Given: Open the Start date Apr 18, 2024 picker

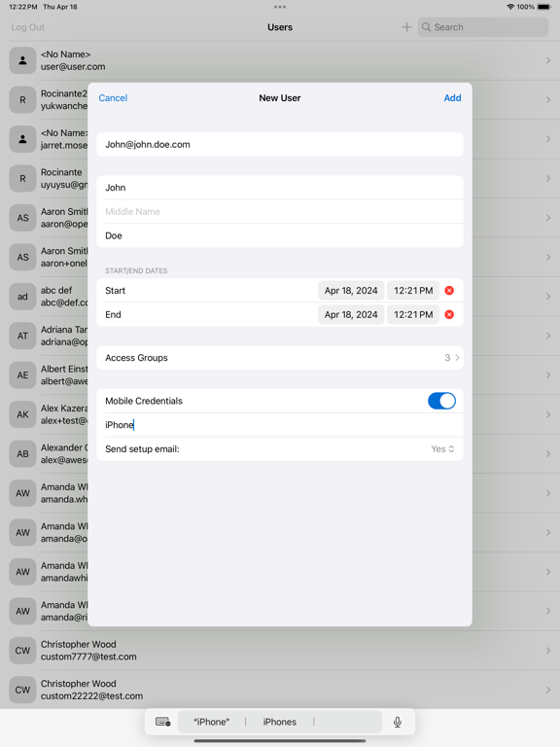Looking at the screenshot, I should coord(351,291).
